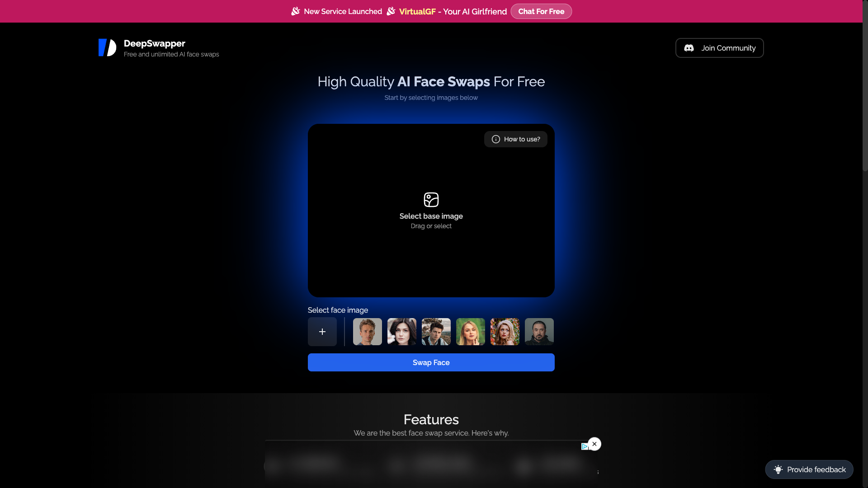The height and width of the screenshot is (488, 868).
Task: Click the add new face image button
Action: (x=322, y=331)
